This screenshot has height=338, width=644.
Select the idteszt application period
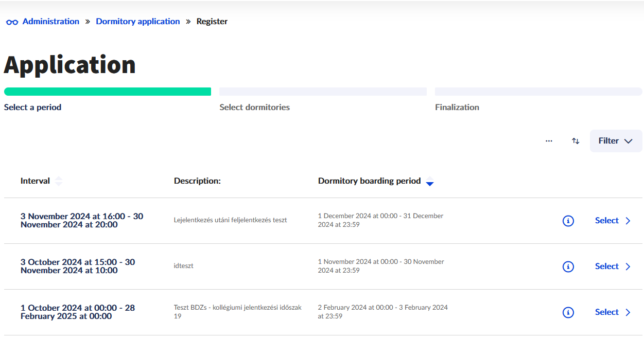click(x=607, y=266)
